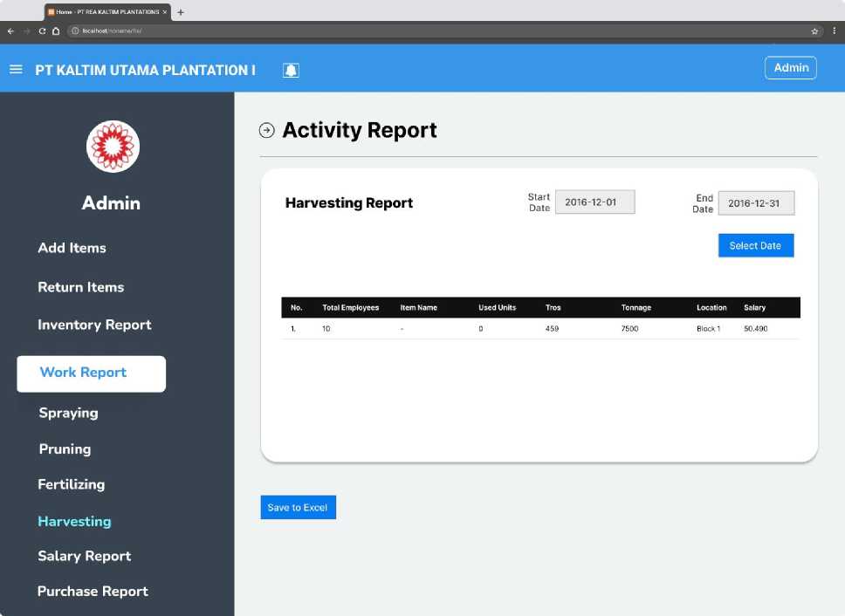Viewport: 845px width, 616px height.
Task: Click the Select Date button
Action: pos(756,245)
